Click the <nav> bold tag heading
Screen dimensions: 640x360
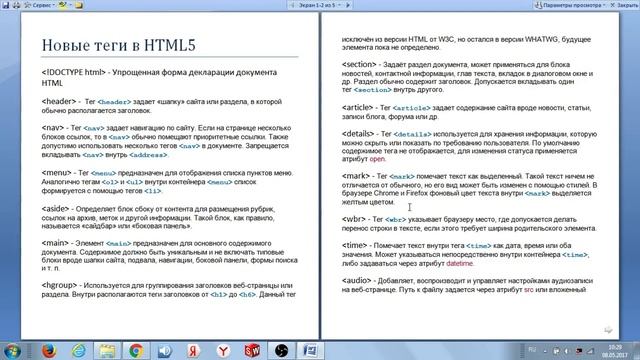tap(53, 127)
